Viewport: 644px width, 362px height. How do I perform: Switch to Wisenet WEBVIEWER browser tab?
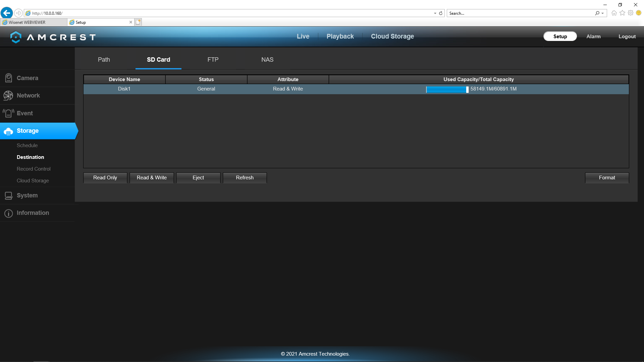[34, 22]
